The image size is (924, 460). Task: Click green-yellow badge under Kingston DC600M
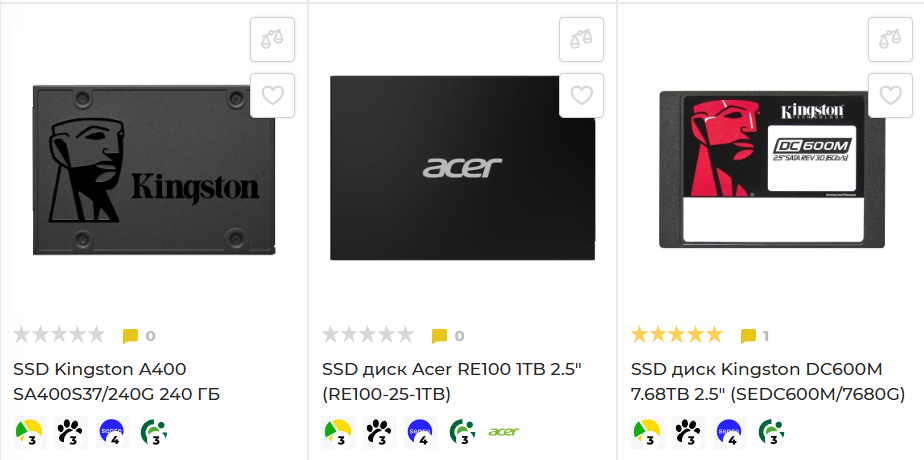coord(648,432)
